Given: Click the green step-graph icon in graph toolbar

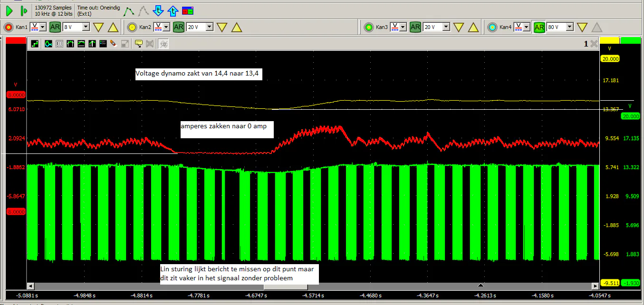Looking at the screenshot, I should tap(35, 44).
